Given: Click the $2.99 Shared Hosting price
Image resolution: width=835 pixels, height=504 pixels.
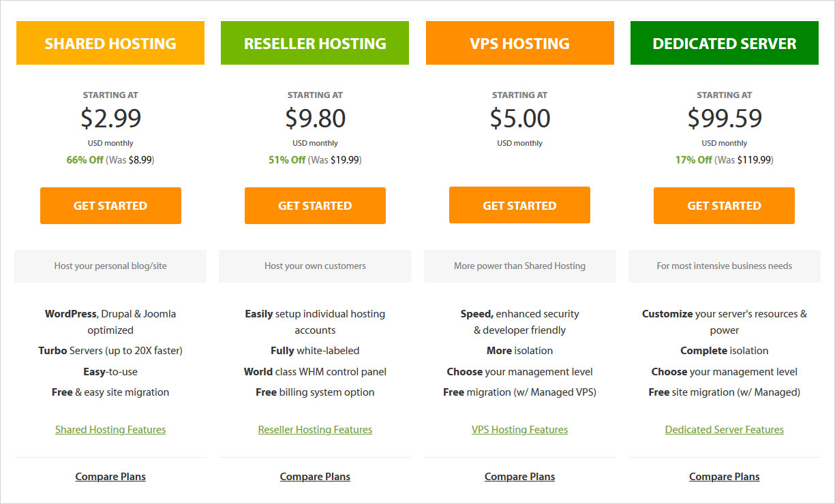Looking at the screenshot, I should coord(110,119).
